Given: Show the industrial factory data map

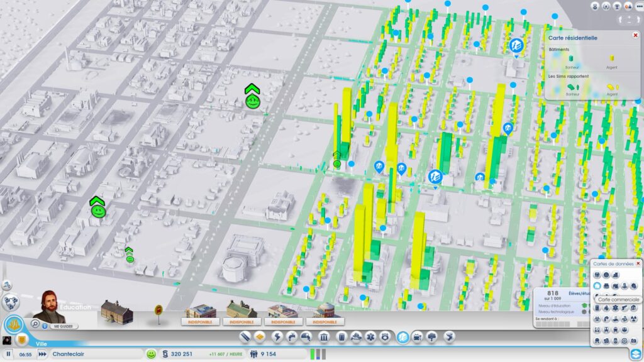Looking at the screenshot, I should 615,286.
